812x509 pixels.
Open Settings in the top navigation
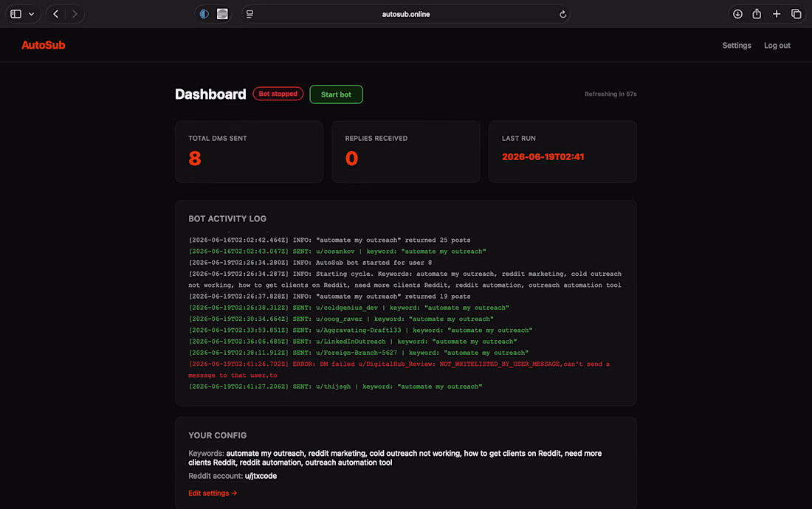[737, 46]
